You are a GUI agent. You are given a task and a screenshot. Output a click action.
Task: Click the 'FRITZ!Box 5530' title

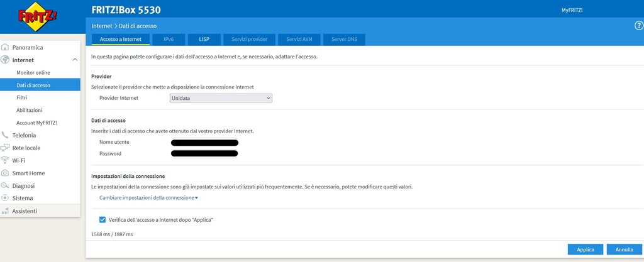tap(126, 10)
